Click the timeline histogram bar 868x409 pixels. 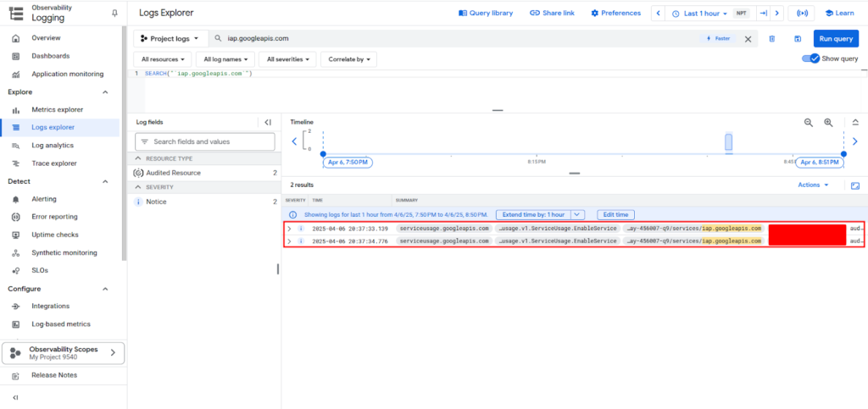point(728,142)
